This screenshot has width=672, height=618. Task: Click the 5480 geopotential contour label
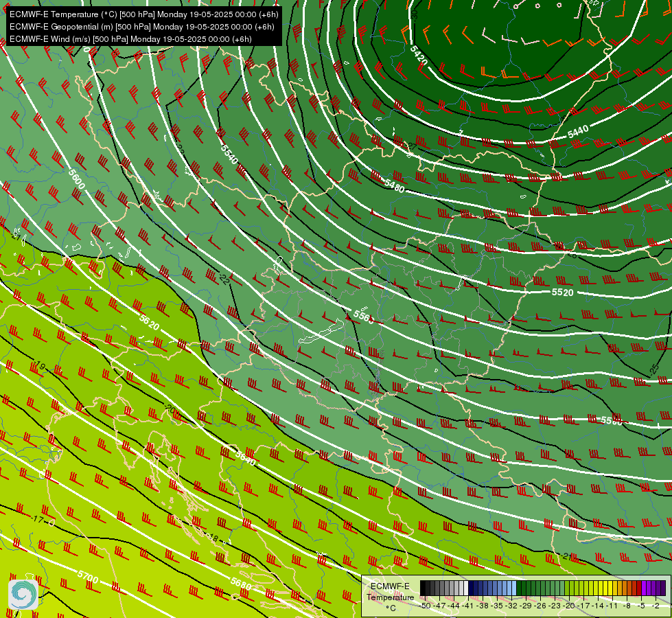[x=394, y=186]
